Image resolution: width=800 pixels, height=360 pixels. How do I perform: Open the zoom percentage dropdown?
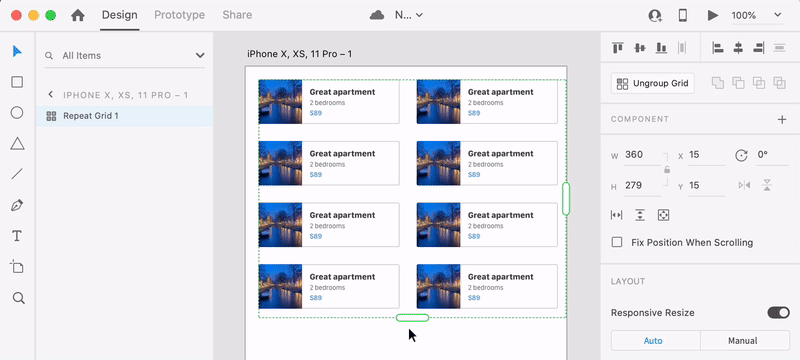pos(757,15)
